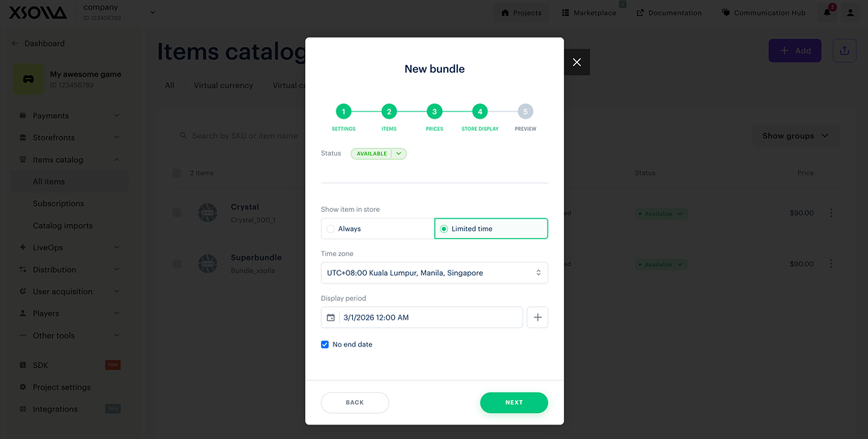Click the Display period date field
The width and height of the screenshot is (868, 439).
coord(430,317)
